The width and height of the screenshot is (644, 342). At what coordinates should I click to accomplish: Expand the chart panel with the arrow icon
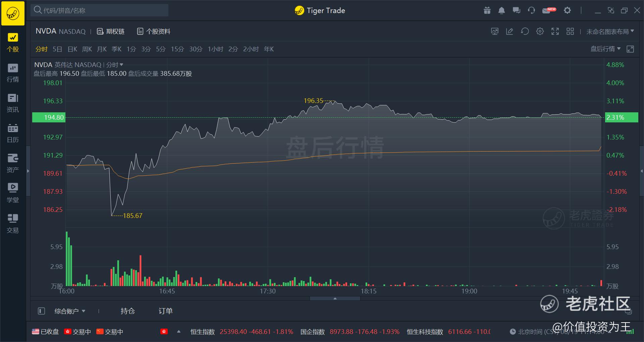[630, 49]
